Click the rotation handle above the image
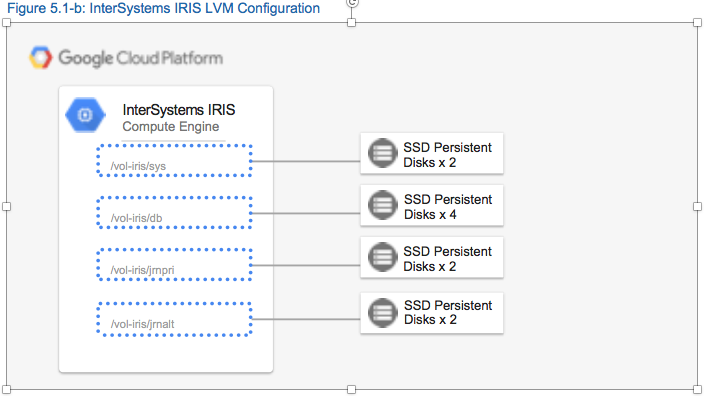Image resolution: width=705 pixels, height=396 pixels. (352, 3)
